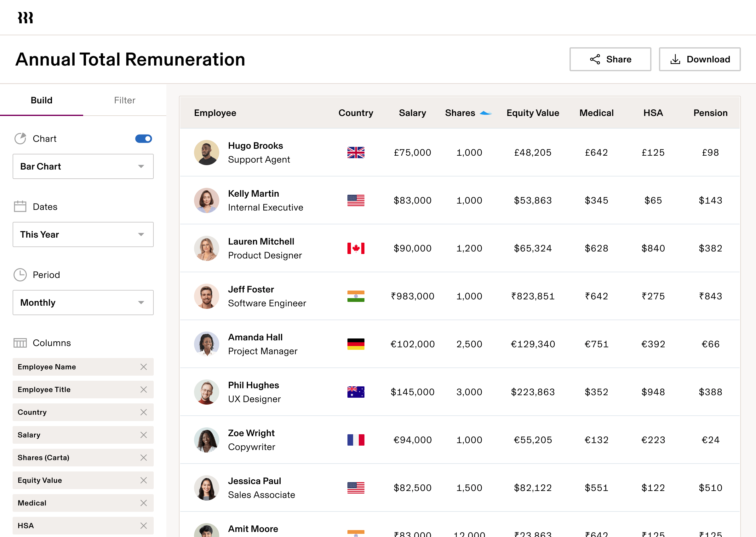The image size is (756, 537).
Task: Switch to the Filter tab
Action: click(x=124, y=100)
